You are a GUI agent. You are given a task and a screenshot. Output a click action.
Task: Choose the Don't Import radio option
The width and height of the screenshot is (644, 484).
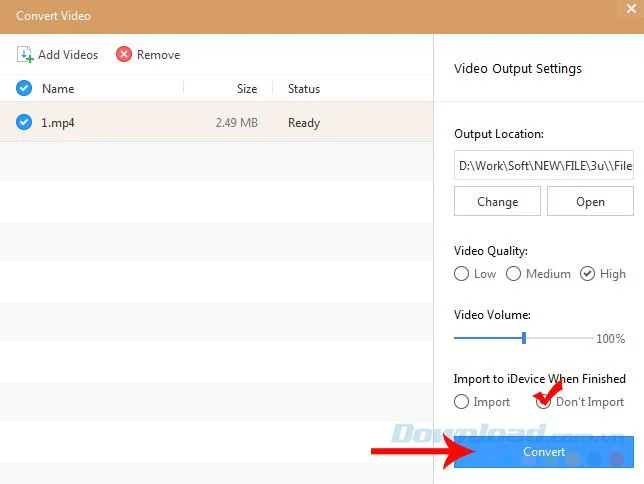click(x=543, y=401)
